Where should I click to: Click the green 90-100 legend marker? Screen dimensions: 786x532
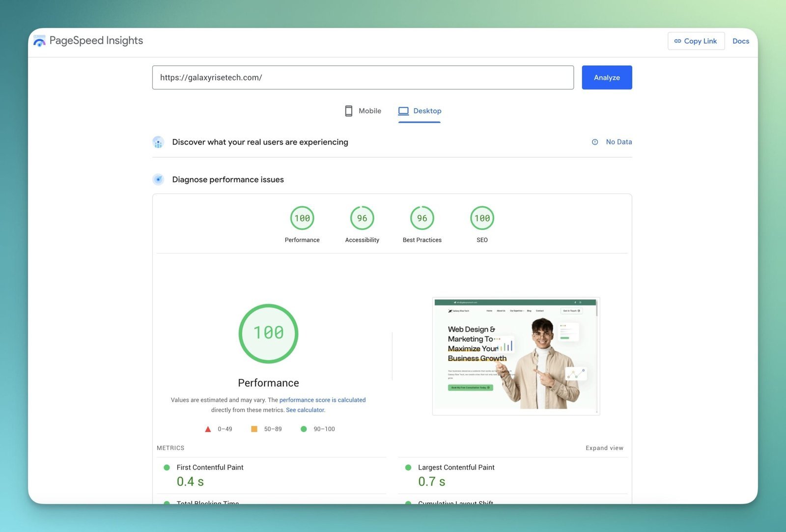click(x=304, y=429)
